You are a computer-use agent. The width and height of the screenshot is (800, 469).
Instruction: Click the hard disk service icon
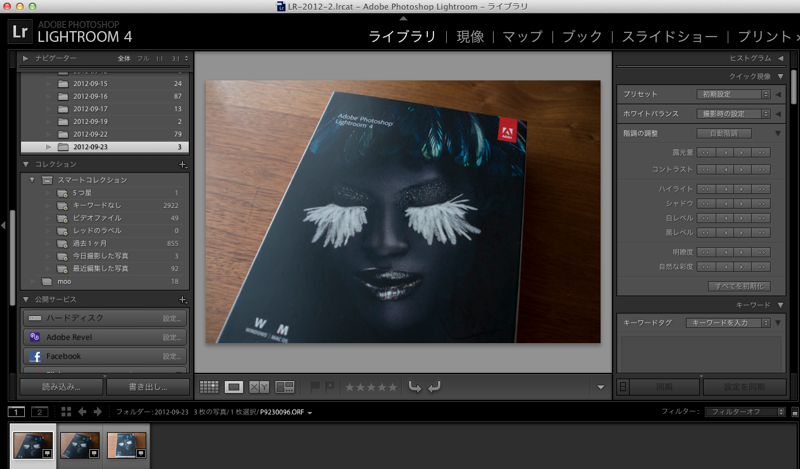pos(35,318)
